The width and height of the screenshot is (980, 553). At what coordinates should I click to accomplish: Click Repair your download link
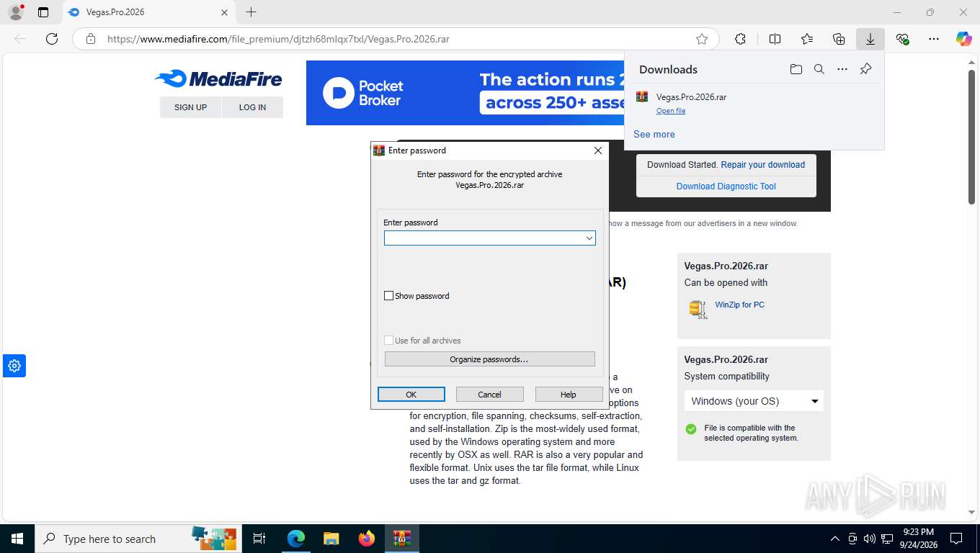tap(763, 165)
